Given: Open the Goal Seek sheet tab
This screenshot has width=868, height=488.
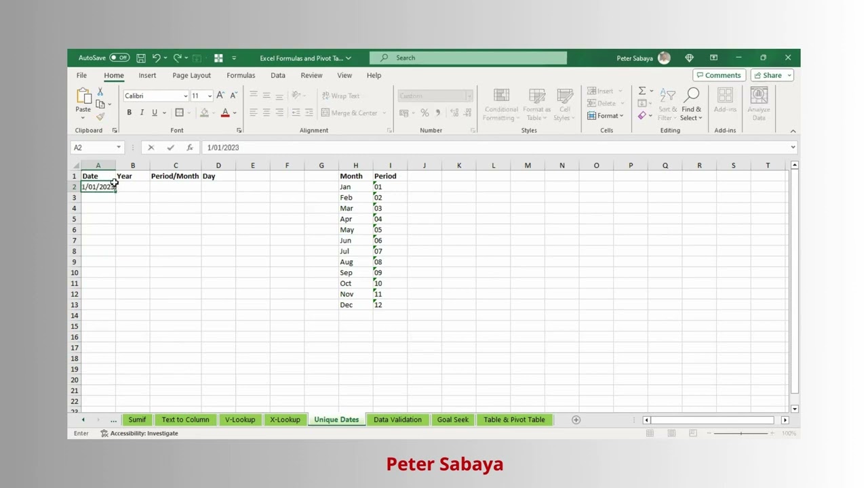Looking at the screenshot, I should 452,420.
